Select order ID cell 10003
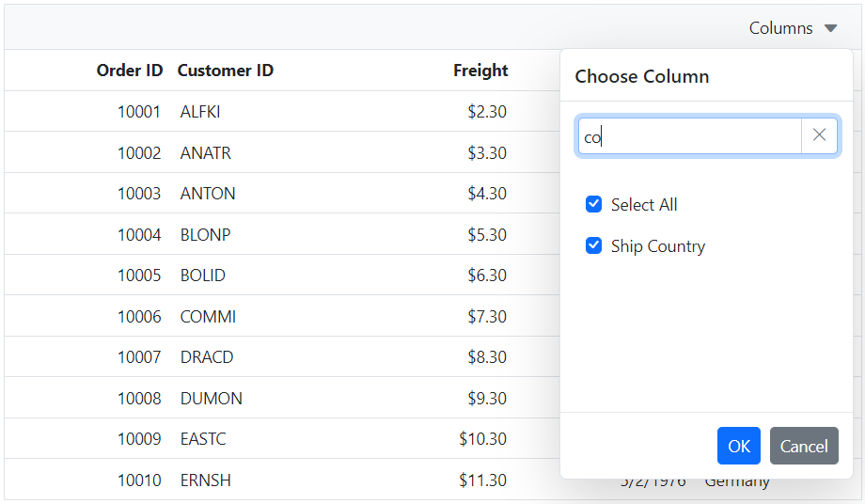The height and width of the screenshot is (504, 865). coord(139,194)
